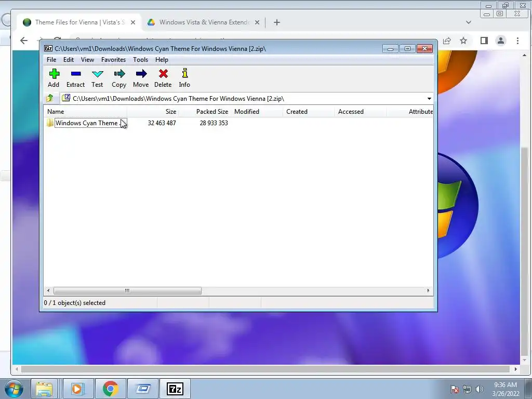532x399 pixels.
Task: Go up one folder level using the arrow icon
Action: coord(50,98)
